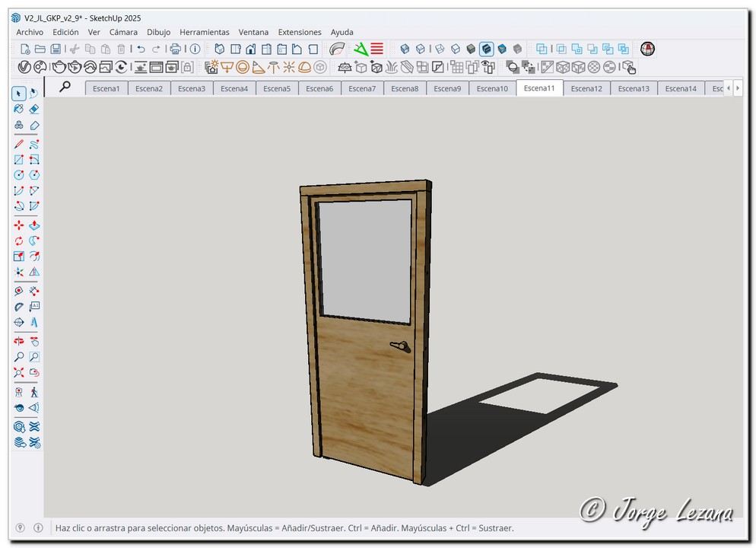
Task: Pick the Paint Bucket tool
Action: pyautogui.click(x=19, y=110)
